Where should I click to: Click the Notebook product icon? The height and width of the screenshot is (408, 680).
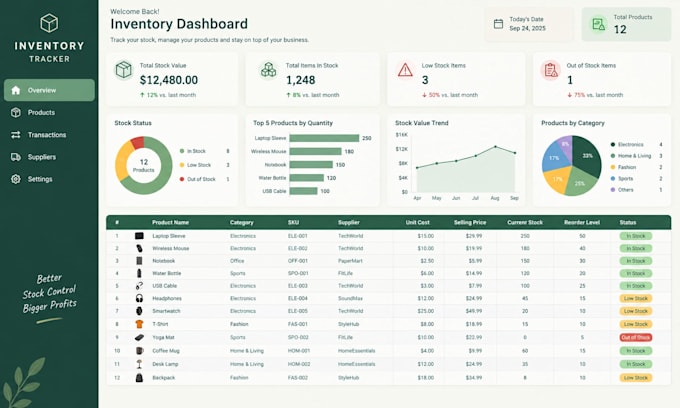click(139, 261)
